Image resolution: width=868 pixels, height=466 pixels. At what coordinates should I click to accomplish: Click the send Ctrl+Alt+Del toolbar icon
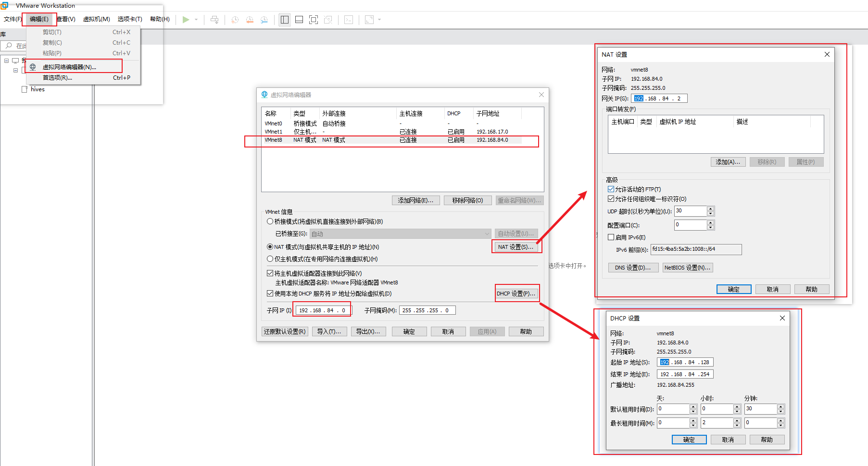coord(214,20)
